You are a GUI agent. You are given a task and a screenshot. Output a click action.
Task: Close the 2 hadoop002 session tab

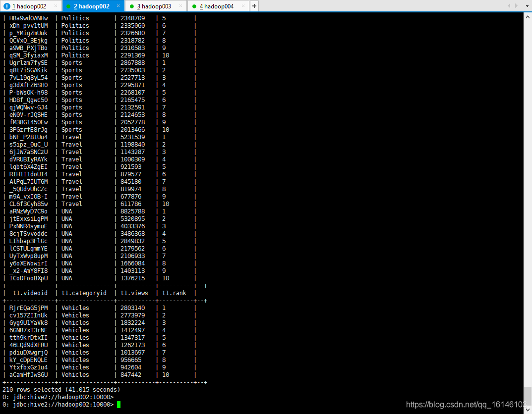118,6
